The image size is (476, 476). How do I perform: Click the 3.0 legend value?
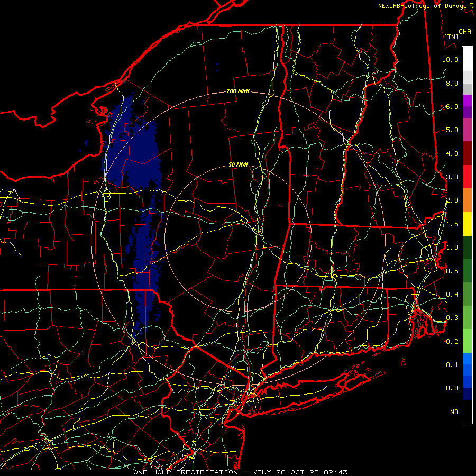452,177
